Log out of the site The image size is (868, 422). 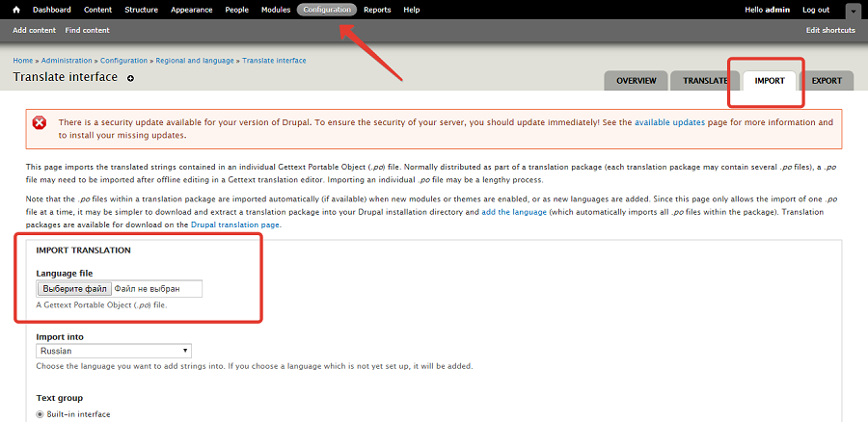point(816,10)
